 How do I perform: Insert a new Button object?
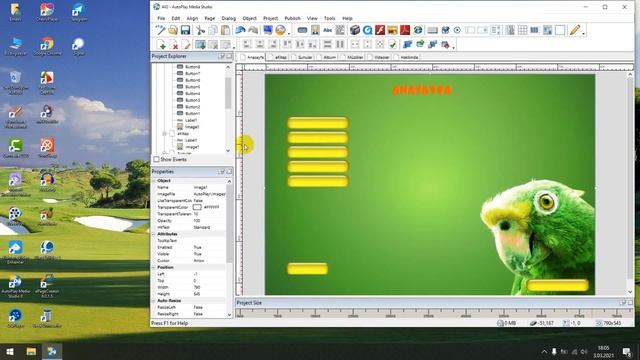[302, 30]
